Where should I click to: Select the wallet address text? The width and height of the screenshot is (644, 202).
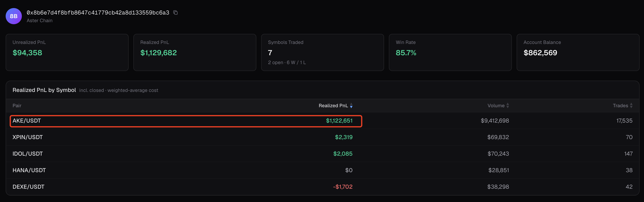click(x=98, y=12)
